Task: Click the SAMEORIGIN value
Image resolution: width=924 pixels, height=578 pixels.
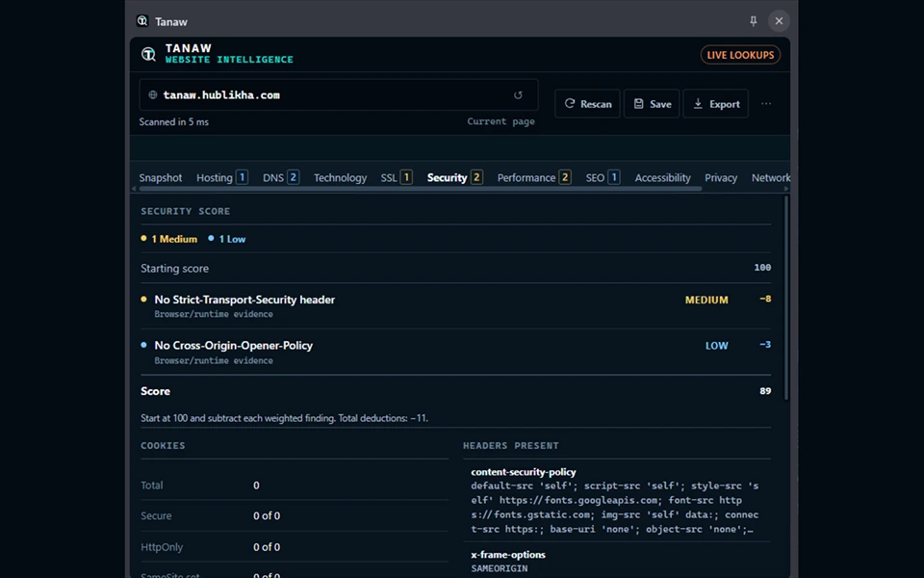Action: point(500,568)
